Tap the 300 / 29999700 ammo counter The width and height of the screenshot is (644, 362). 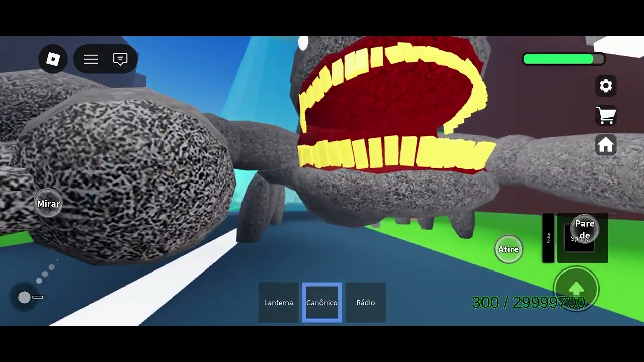[528, 302]
